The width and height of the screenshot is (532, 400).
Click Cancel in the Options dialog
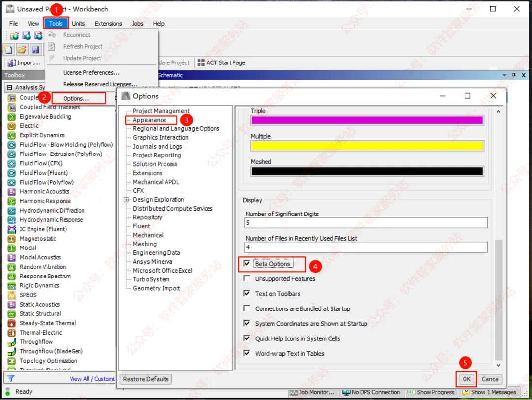pos(490,379)
